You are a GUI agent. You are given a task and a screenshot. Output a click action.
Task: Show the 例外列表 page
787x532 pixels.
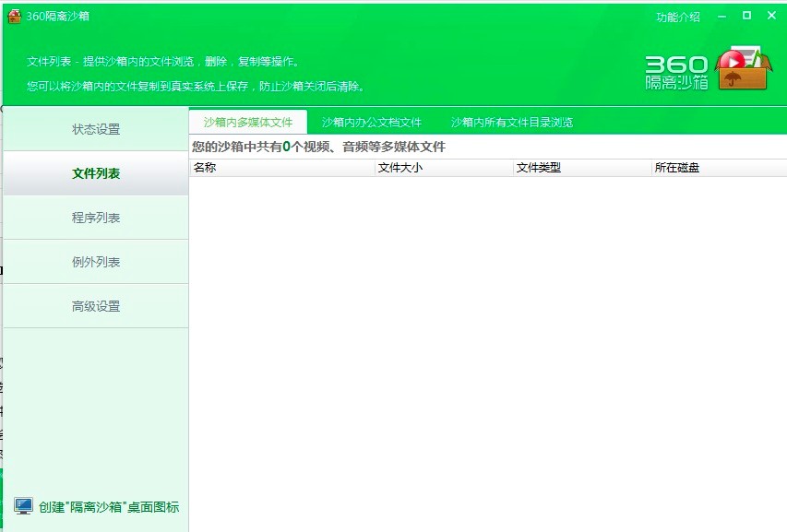point(96,262)
